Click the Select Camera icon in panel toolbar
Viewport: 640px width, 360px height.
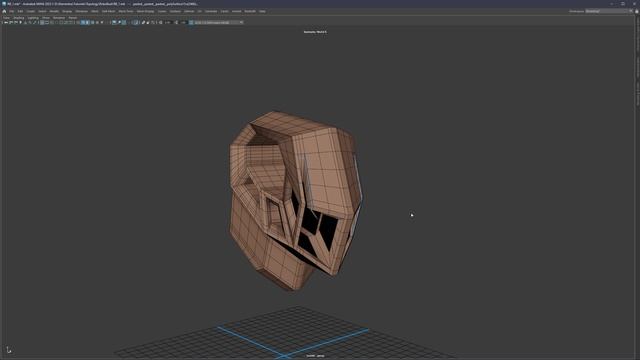6,22
